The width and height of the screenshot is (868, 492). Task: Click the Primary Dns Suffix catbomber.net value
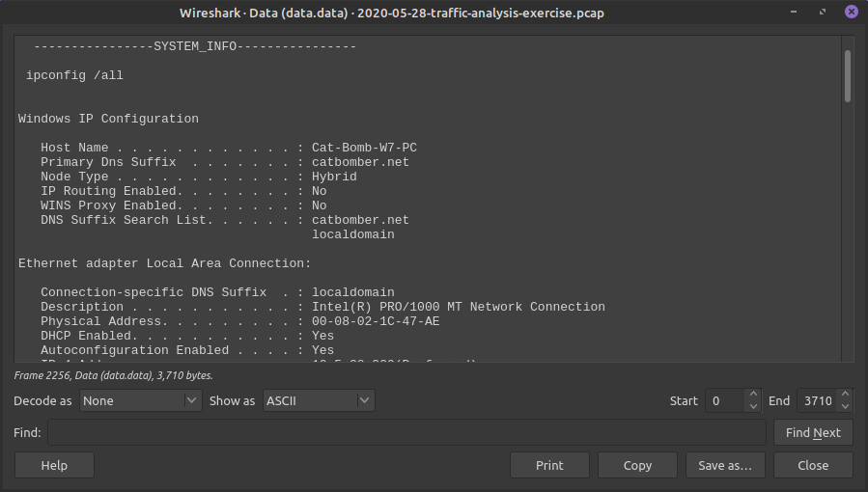(360, 162)
